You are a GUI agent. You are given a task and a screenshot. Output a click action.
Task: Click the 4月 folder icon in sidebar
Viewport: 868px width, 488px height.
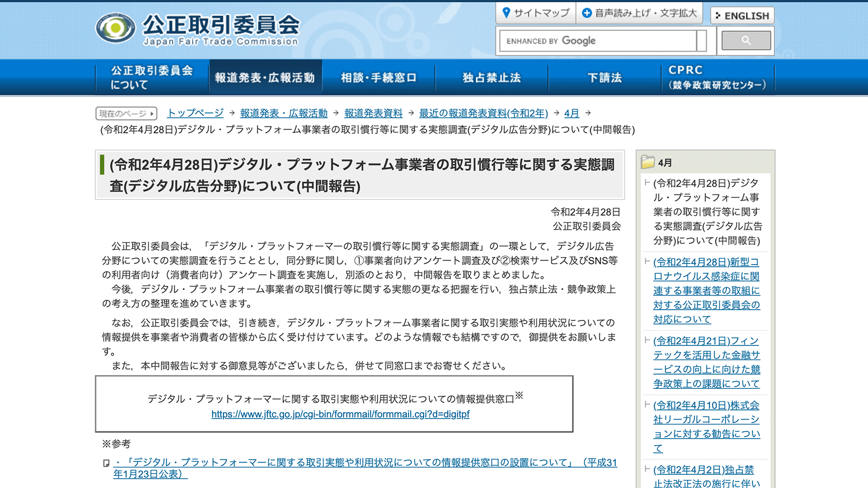(648, 162)
